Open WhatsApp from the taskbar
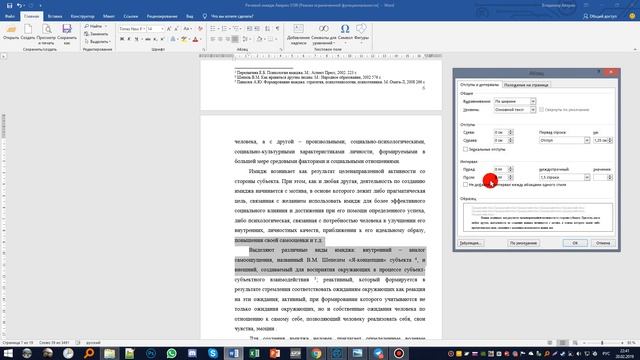640x360 pixels. click(x=171, y=353)
